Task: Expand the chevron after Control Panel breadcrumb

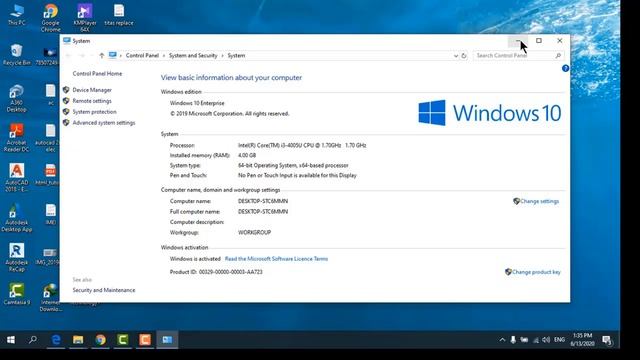Action: (164, 56)
